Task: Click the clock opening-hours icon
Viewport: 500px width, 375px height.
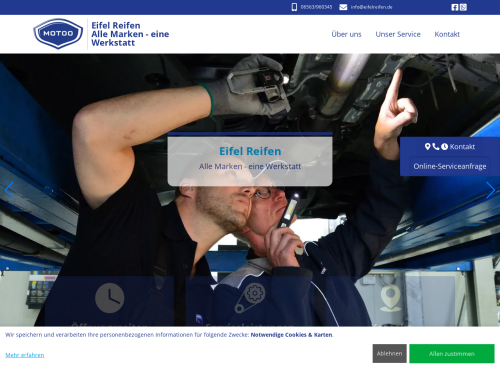Action: (x=110, y=298)
